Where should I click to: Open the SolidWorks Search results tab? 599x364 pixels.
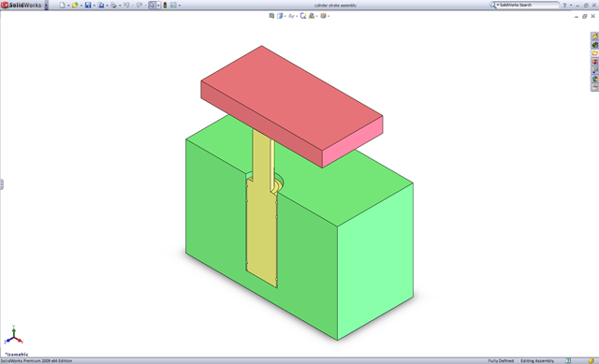coord(595,62)
